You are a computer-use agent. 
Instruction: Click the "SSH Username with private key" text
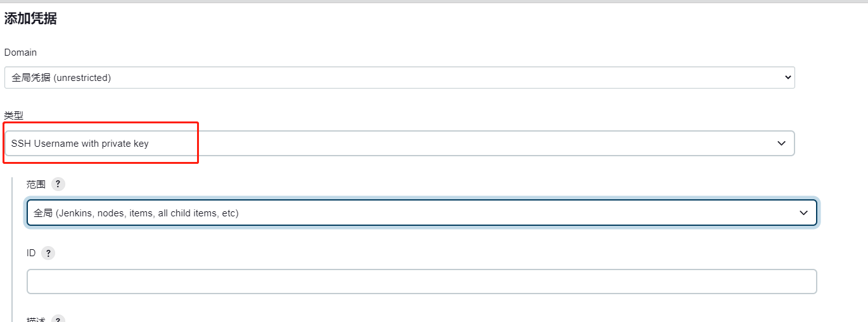(80, 144)
